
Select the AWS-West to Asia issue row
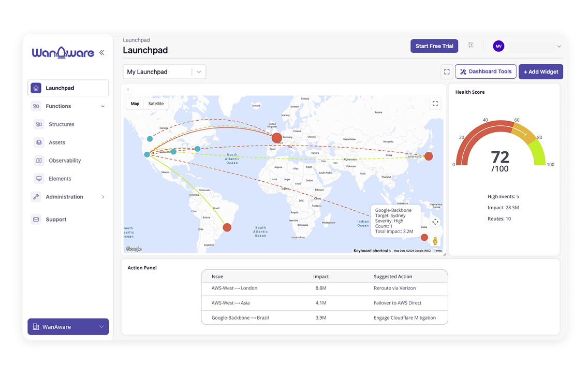coord(325,303)
